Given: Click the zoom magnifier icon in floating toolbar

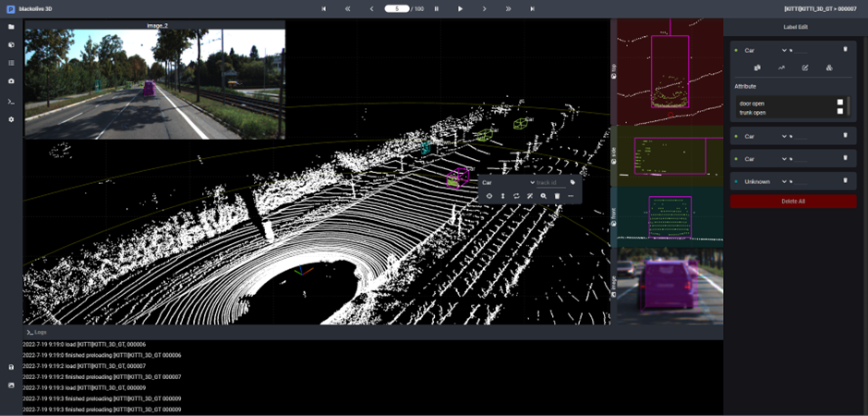Looking at the screenshot, I should (x=543, y=196).
